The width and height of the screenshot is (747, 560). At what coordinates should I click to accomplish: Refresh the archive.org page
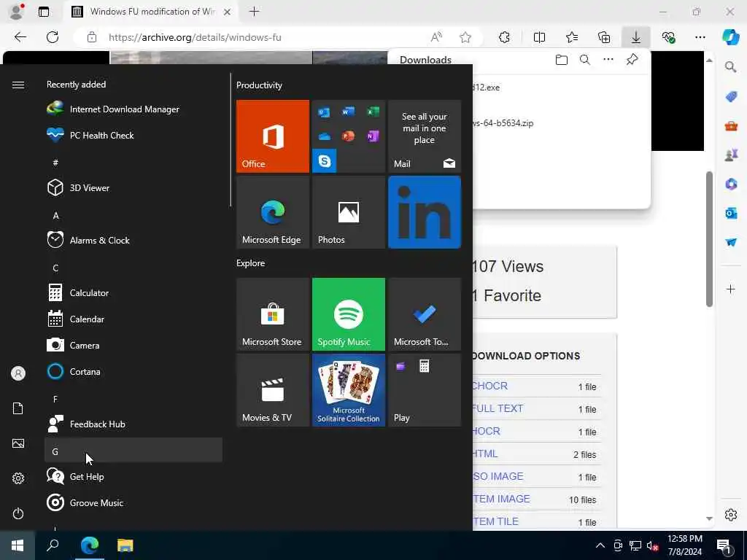(x=53, y=37)
